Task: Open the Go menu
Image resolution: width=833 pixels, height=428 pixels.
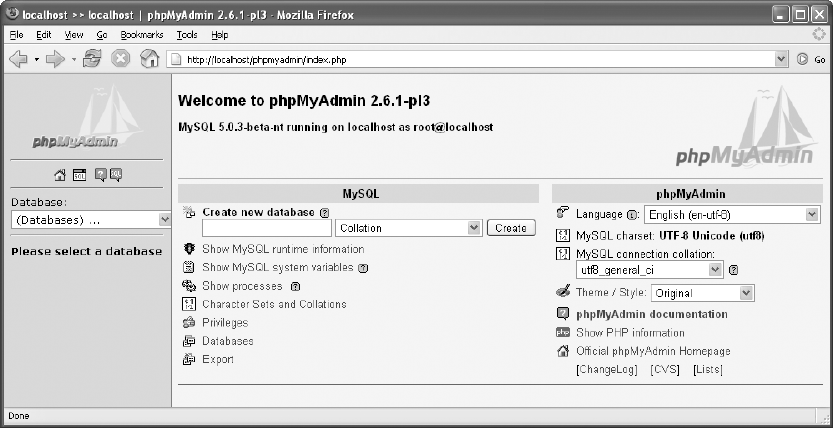Action: pos(102,35)
